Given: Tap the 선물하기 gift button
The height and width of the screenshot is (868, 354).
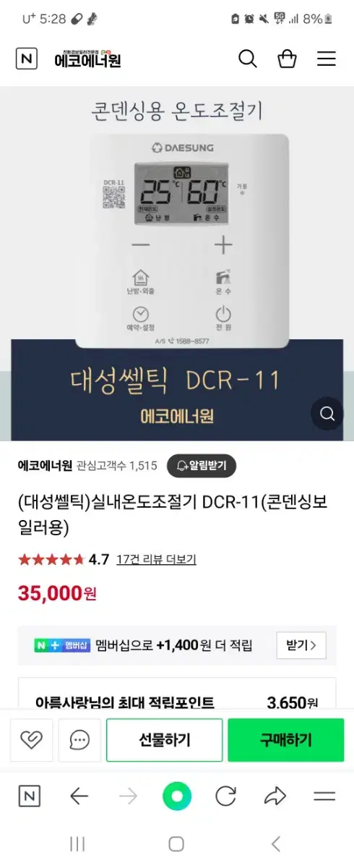Looking at the screenshot, I should [x=164, y=740].
